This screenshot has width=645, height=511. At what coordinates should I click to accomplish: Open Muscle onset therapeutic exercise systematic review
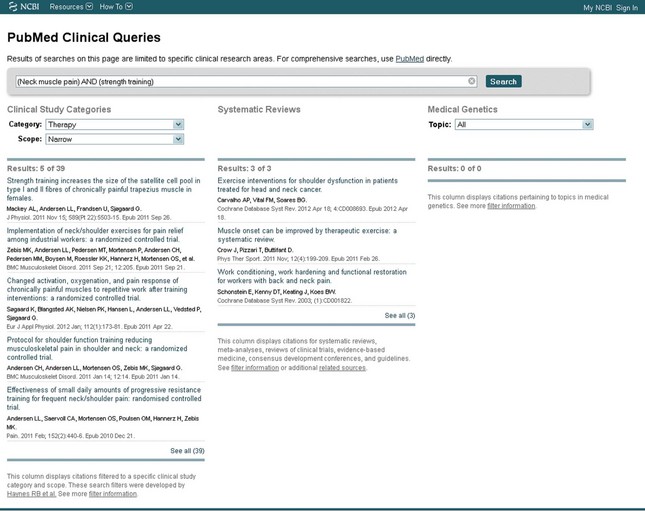306,235
